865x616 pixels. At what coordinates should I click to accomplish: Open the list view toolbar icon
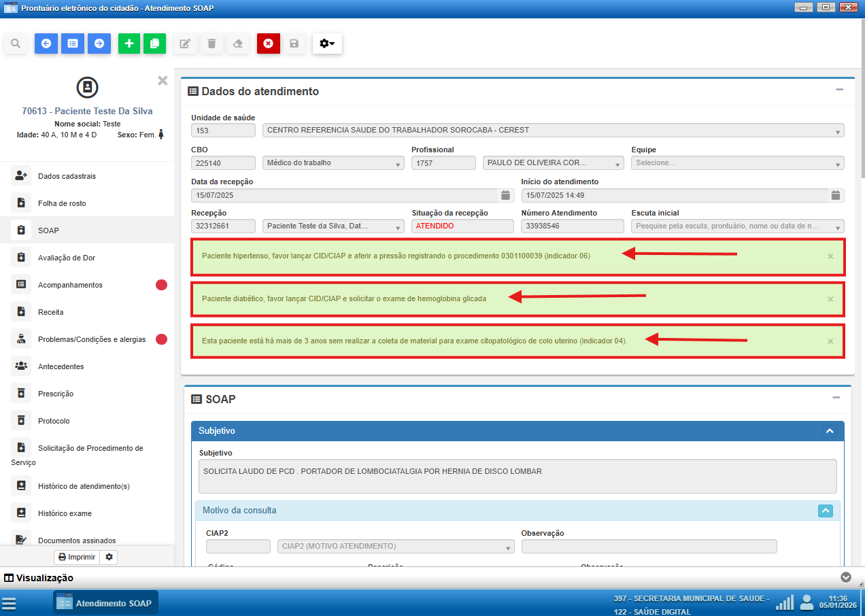point(73,44)
